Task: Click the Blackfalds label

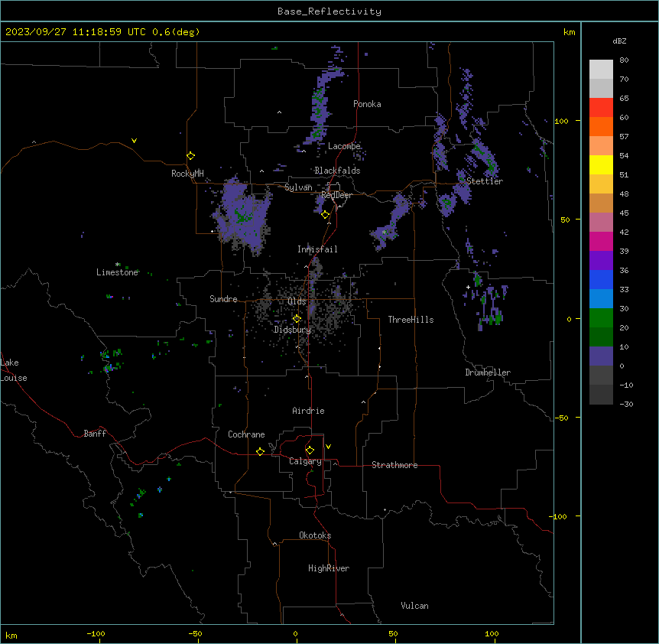Action: click(x=337, y=171)
